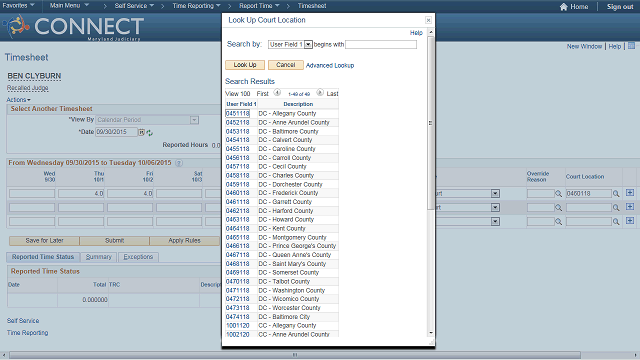Click Last link in results
This screenshot has width=640, height=360.
tap(332, 94)
